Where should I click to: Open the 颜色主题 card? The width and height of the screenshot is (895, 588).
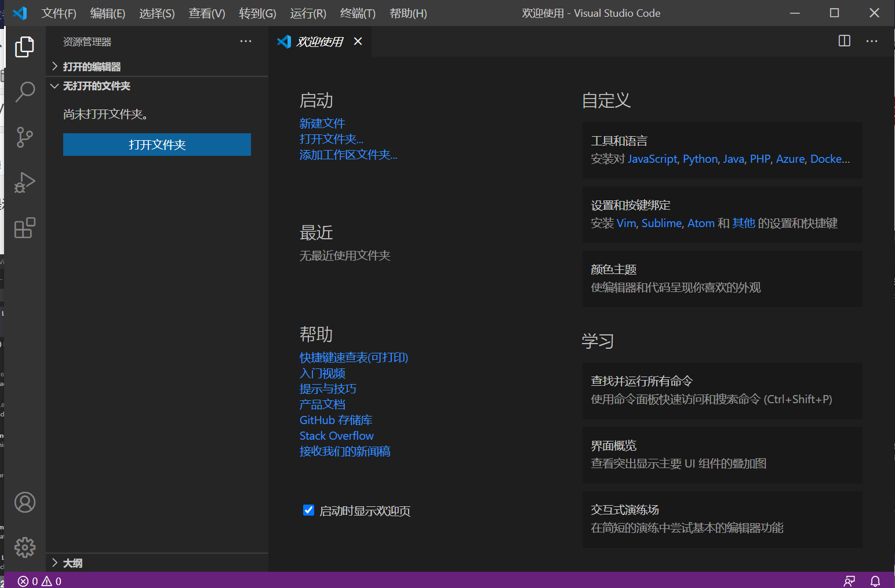click(x=722, y=279)
